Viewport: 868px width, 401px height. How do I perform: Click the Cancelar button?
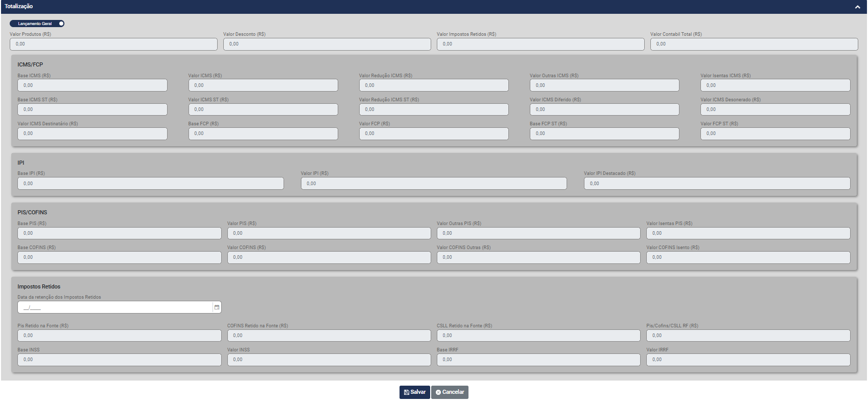coord(450,392)
